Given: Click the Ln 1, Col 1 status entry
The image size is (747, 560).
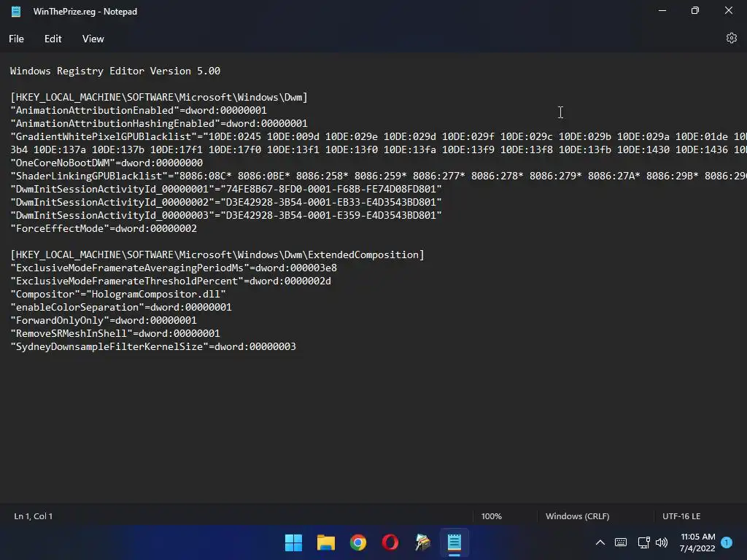Looking at the screenshot, I should pos(34,516).
